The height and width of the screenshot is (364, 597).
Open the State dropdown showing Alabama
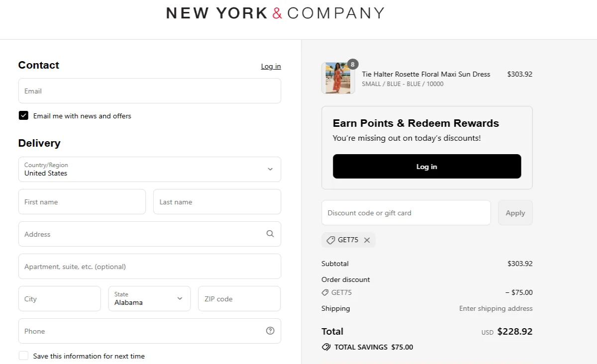click(x=149, y=299)
